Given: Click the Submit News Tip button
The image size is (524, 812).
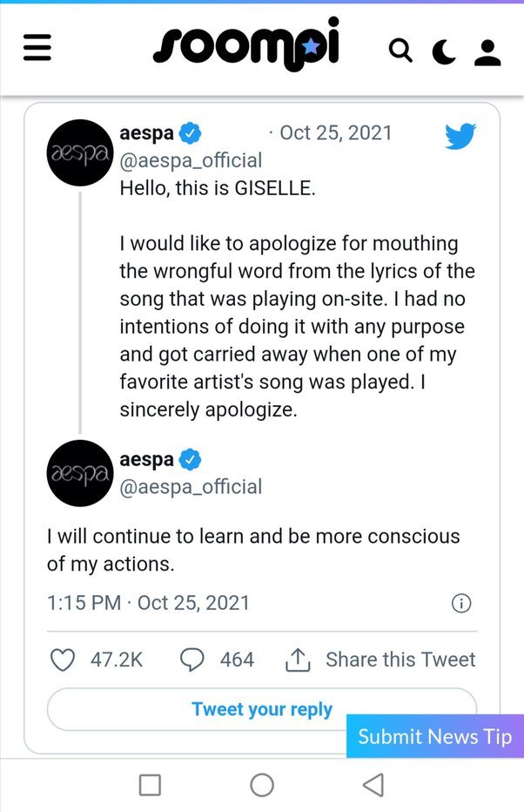Looking at the screenshot, I should coord(434,736).
